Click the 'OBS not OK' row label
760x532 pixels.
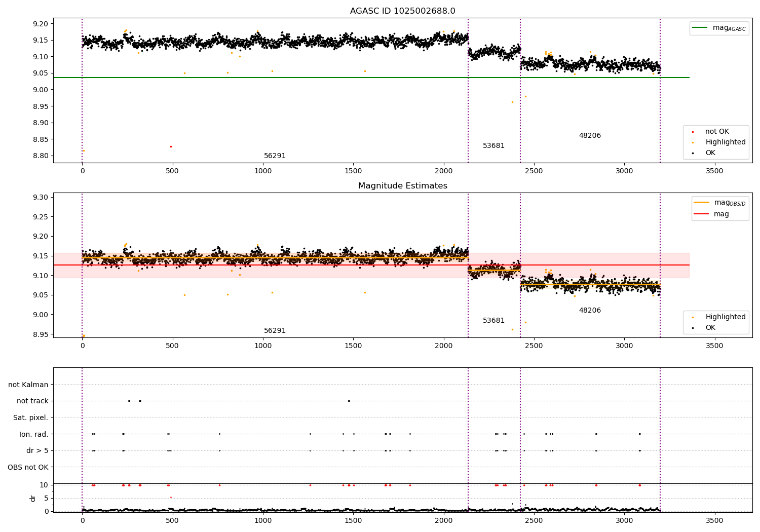(x=28, y=467)
